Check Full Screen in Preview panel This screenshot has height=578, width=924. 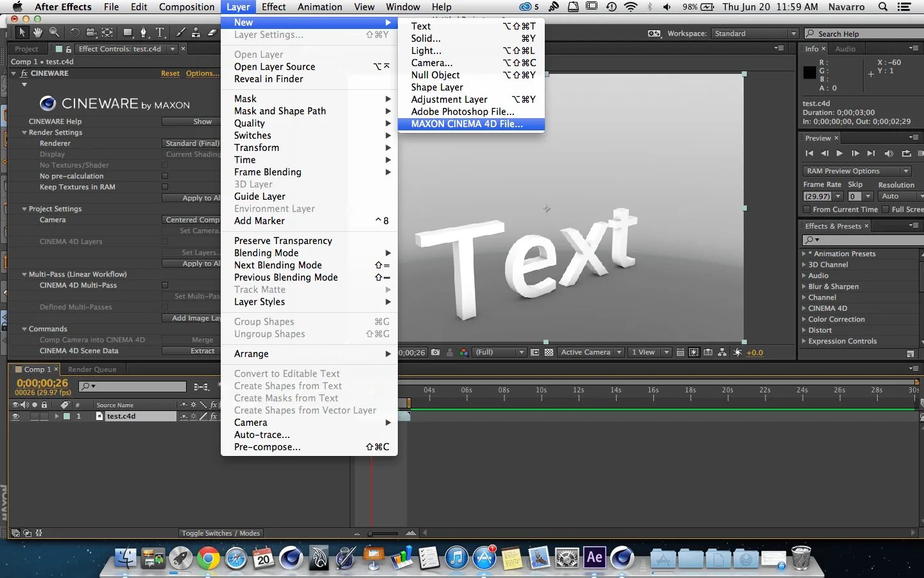point(886,209)
